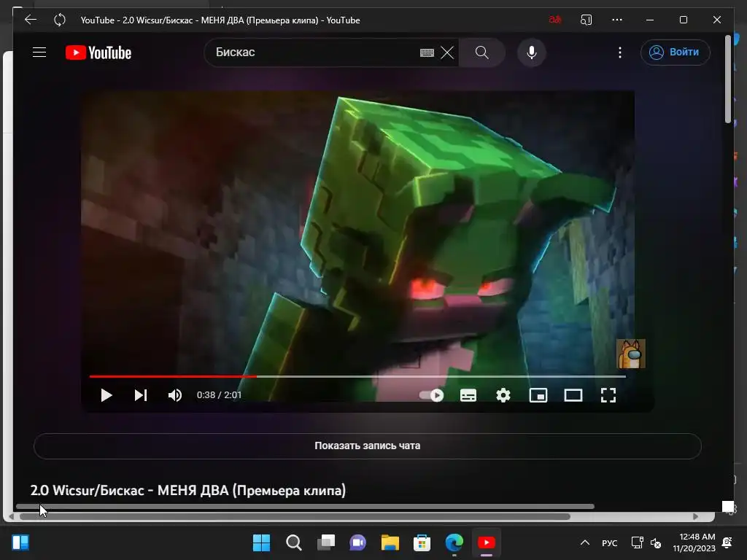The height and width of the screenshot is (560, 747).
Task: Open the player settings gear
Action: tap(503, 395)
